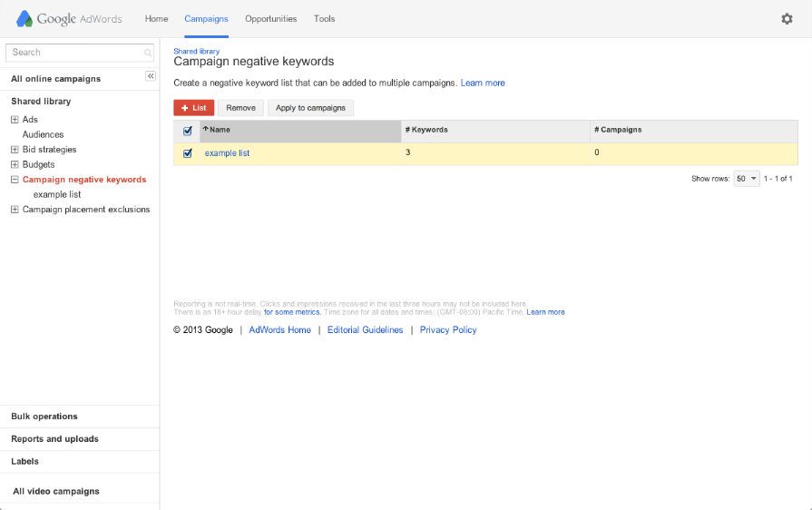
Task: Open the Opportunities tab
Action: 271,19
